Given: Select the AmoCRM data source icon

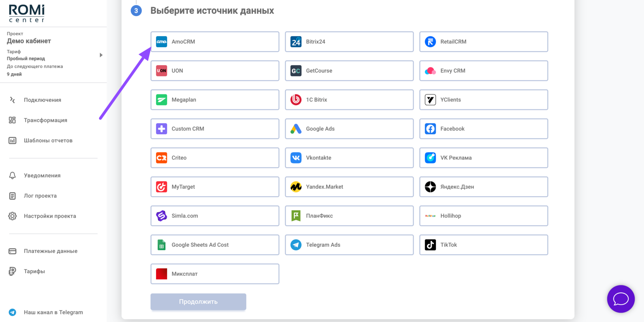Looking at the screenshot, I should pos(161,41).
